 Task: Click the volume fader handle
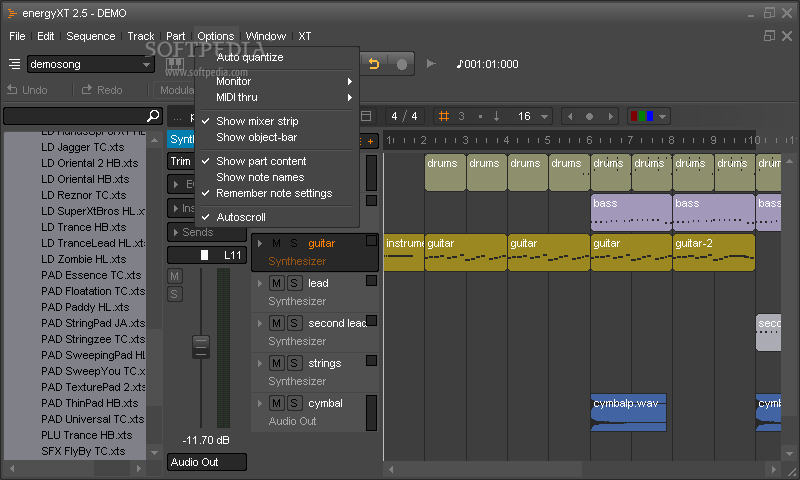click(201, 347)
